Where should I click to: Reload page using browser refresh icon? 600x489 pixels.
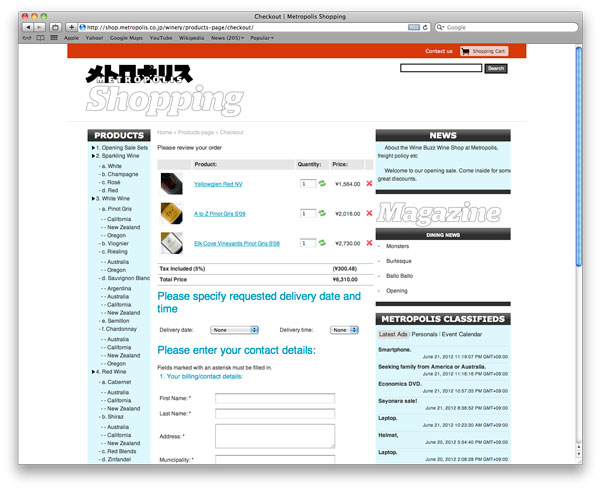tap(427, 27)
